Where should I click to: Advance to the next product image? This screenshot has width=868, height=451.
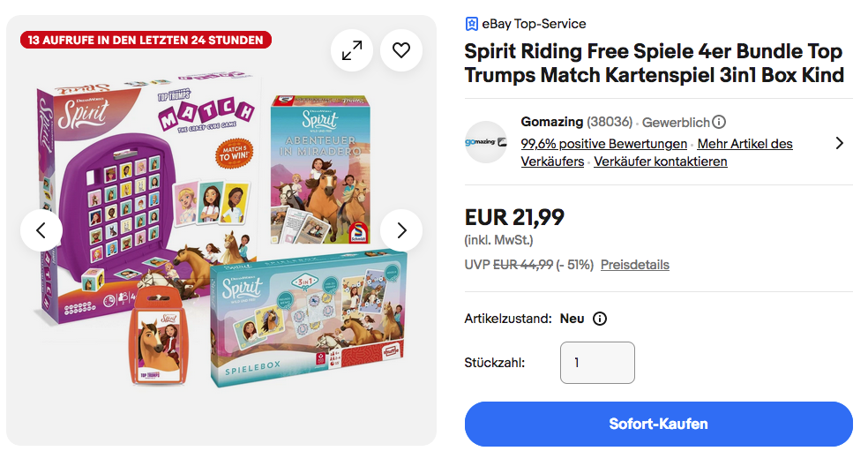click(401, 230)
